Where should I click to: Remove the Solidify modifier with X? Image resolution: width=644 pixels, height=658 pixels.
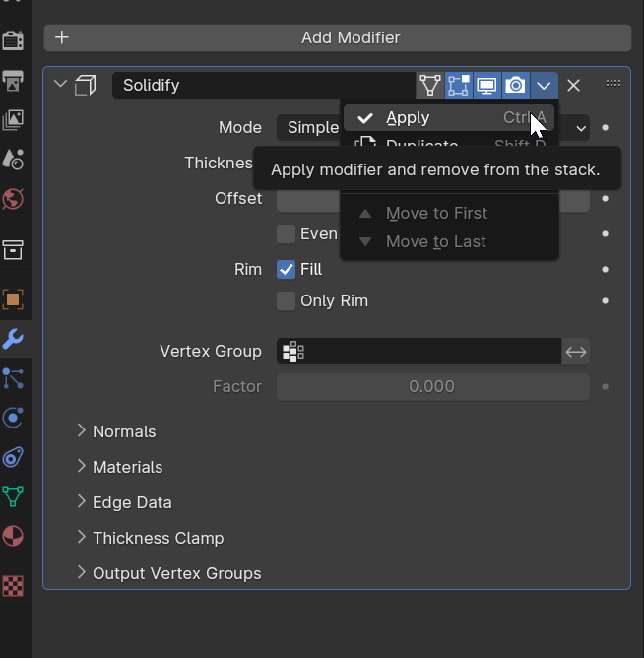coord(573,85)
